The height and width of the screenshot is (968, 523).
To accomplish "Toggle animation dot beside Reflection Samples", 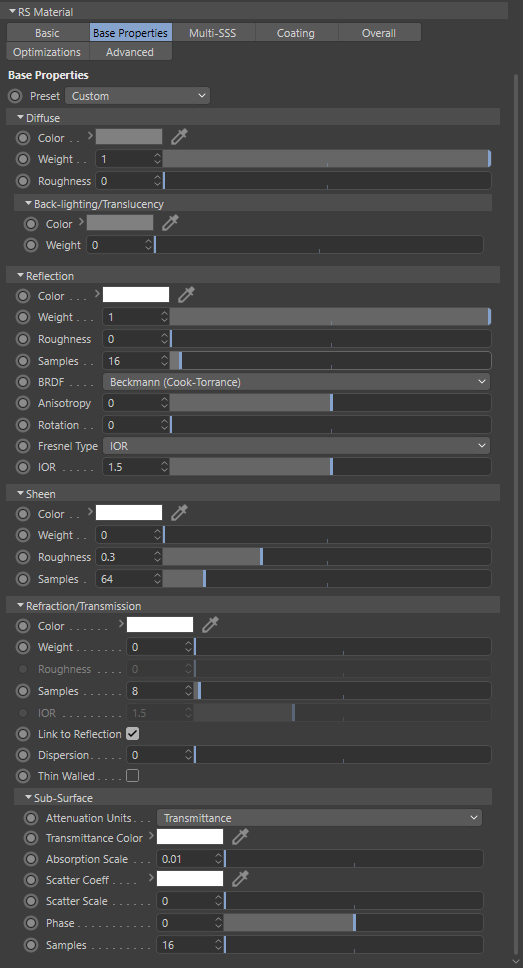I will [23, 361].
